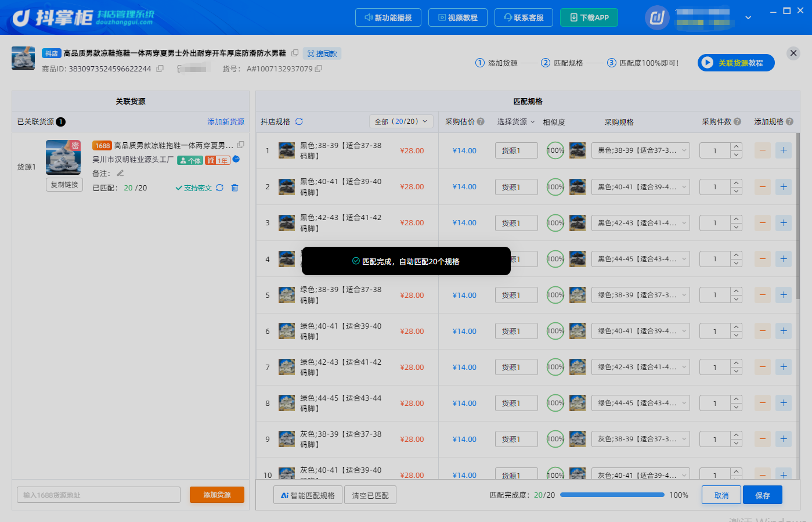Open 视频教程 tutorials

(x=458, y=17)
